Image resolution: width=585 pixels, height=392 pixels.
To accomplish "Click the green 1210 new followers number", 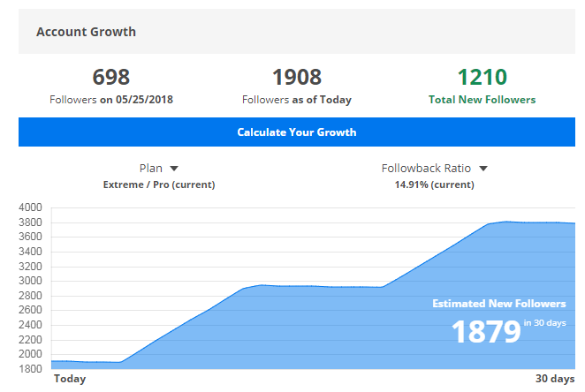I will (x=482, y=78).
